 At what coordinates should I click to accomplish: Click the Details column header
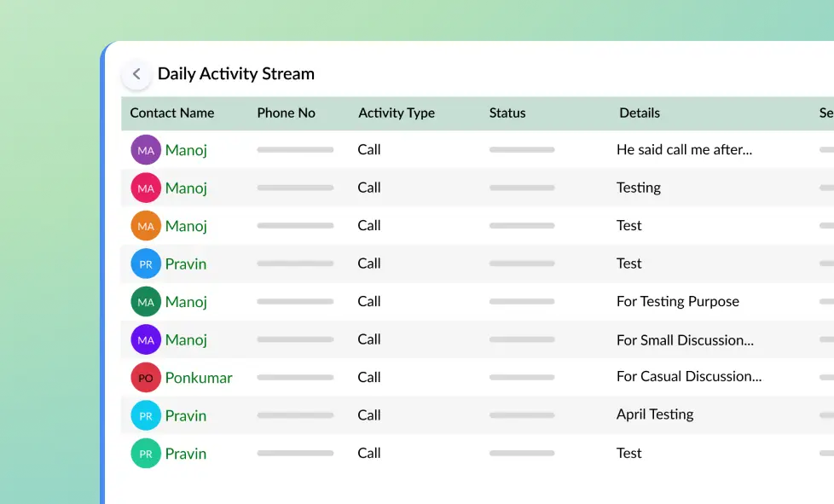[x=640, y=113]
